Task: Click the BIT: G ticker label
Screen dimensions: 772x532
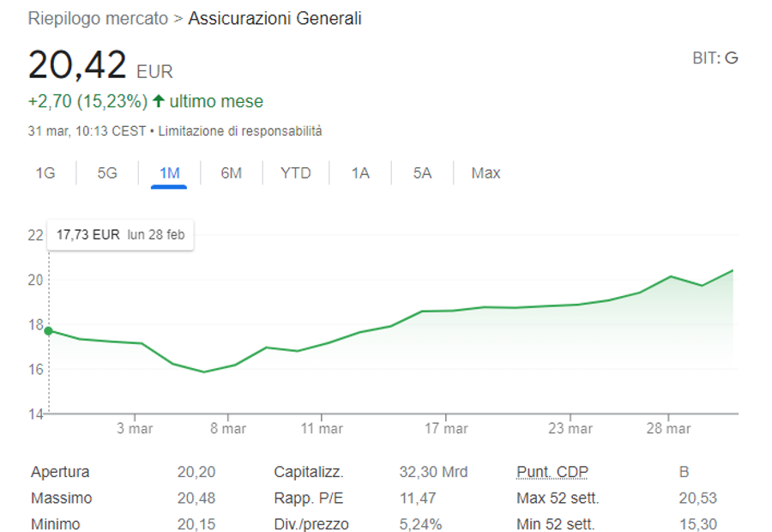Action: pos(715,58)
